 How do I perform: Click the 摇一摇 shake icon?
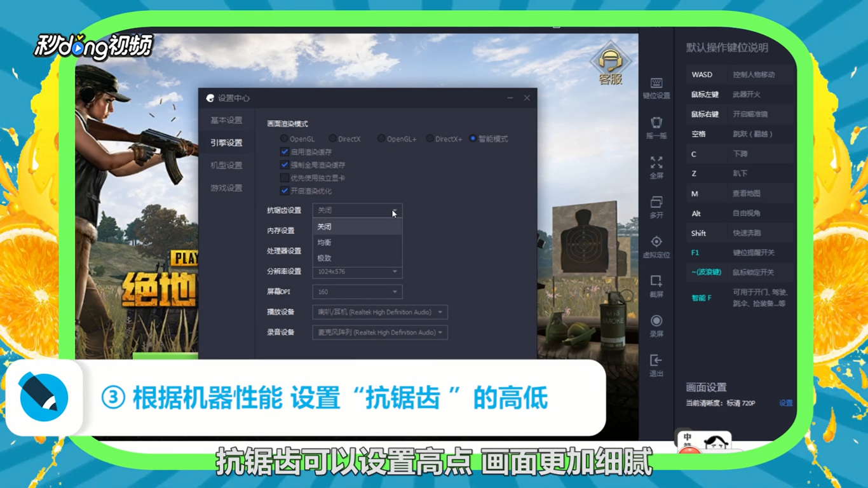pos(656,128)
